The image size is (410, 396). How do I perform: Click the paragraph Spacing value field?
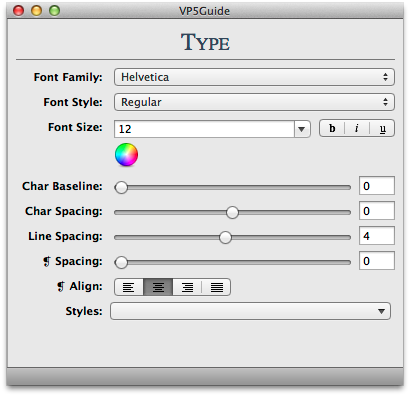377,261
